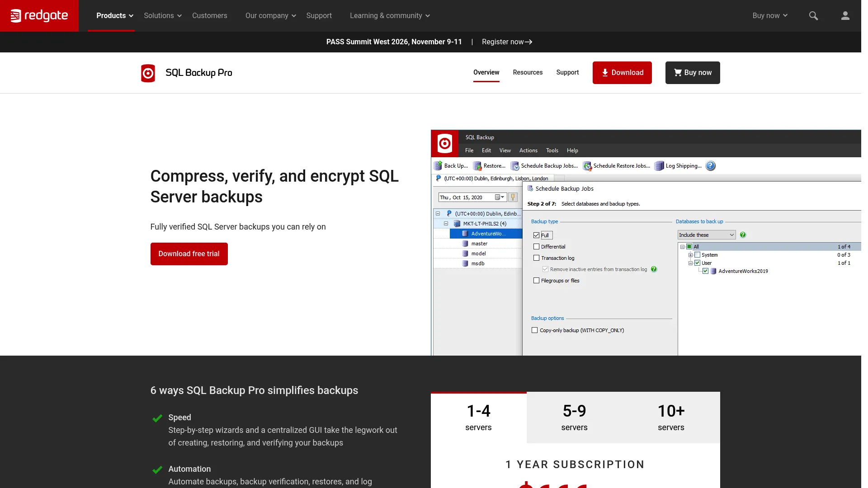Open the Edit menu in SQL Backup
868x488 pixels.
click(486, 150)
